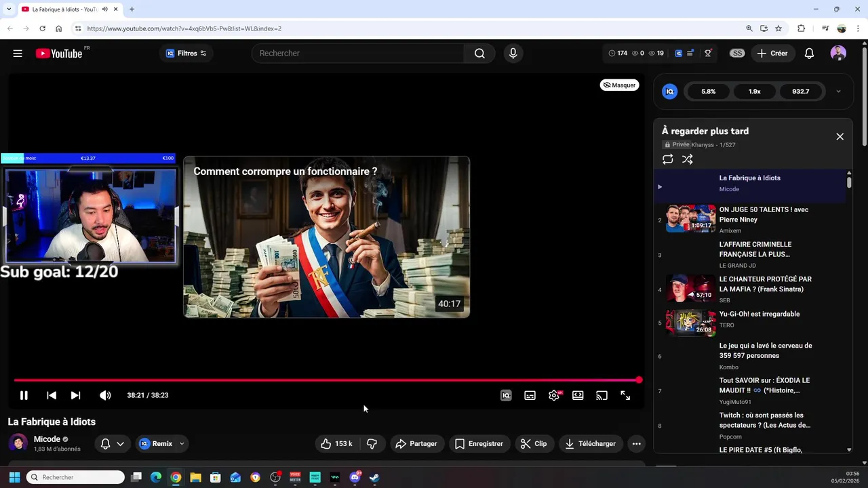Open the subscription notification bell dropdown

112,444
